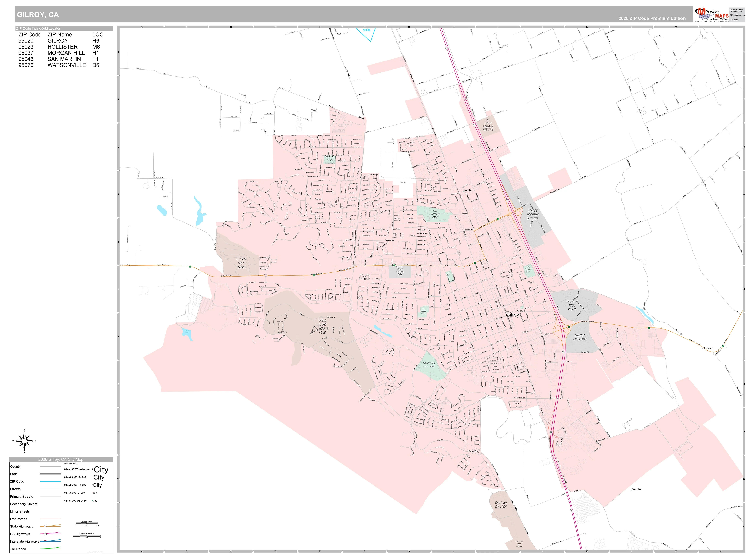Click the State Highways legend entry
The image size is (756, 560).
point(22,527)
